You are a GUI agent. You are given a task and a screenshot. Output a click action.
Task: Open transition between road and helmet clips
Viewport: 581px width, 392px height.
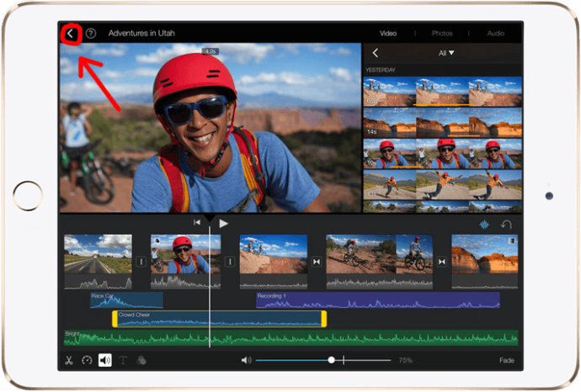[141, 262]
